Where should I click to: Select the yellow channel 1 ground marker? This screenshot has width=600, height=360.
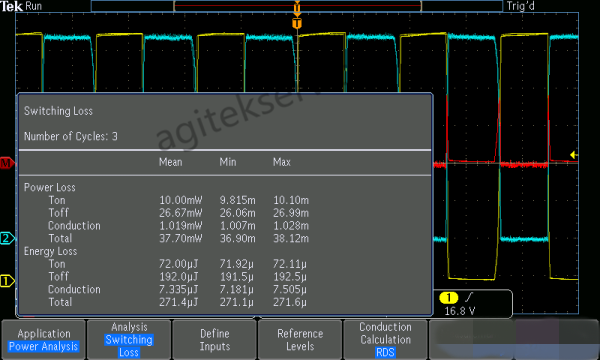tap(7, 281)
